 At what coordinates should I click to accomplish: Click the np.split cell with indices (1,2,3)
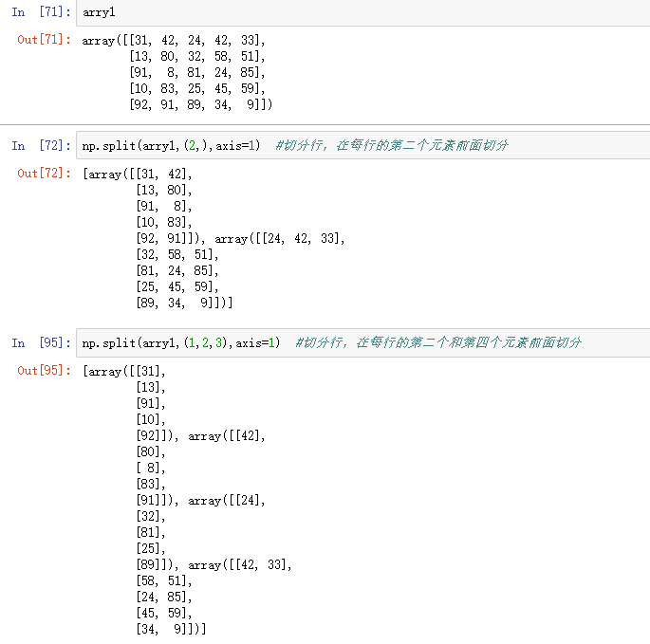click(x=363, y=342)
